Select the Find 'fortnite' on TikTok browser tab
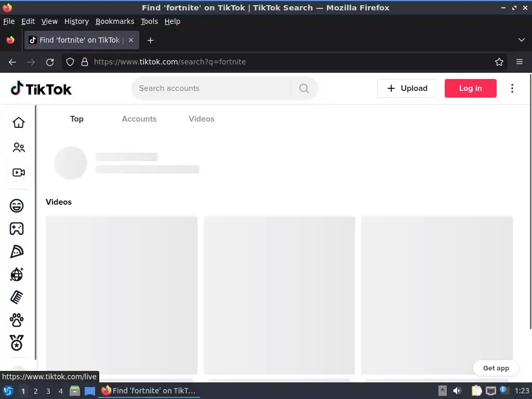Viewport: 532px width, 399px height. pos(82,40)
